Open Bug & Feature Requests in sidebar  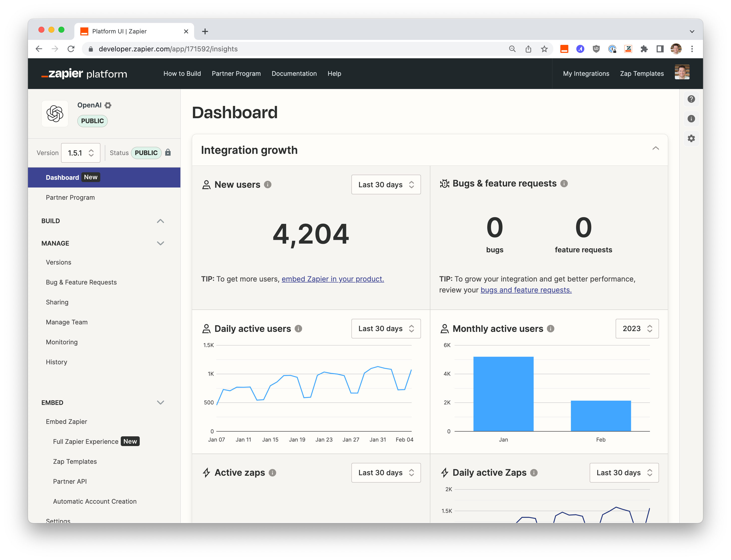tap(81, 282)
